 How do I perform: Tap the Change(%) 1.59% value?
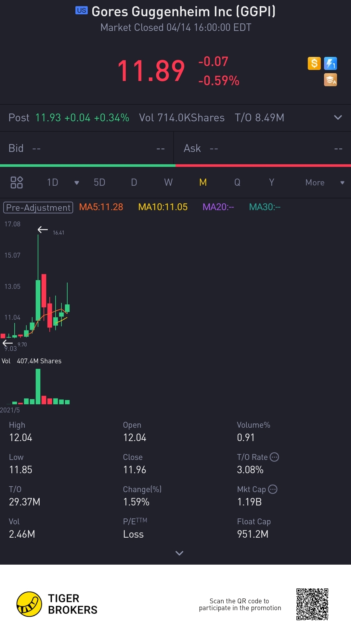(x=136, y=502)
